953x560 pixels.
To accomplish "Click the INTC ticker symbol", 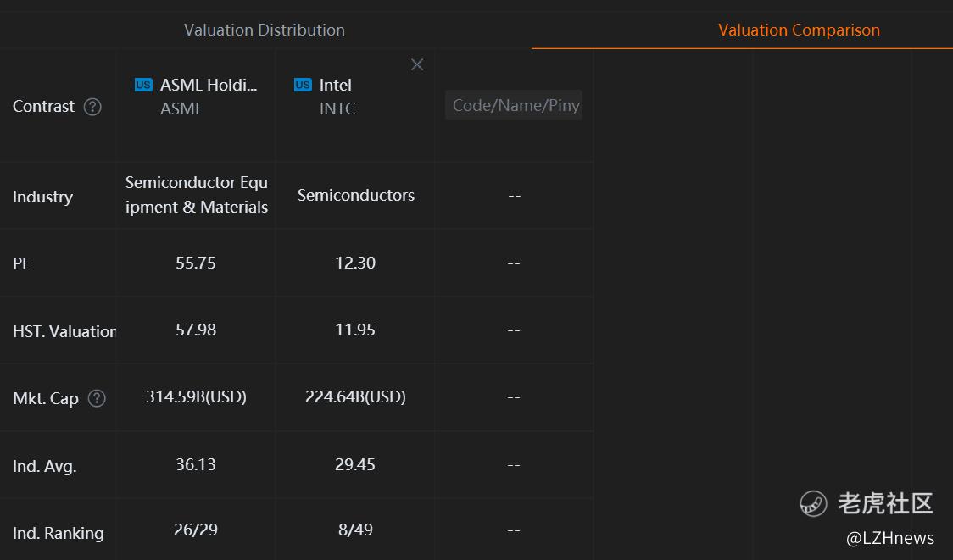I will tap(337, 108).
